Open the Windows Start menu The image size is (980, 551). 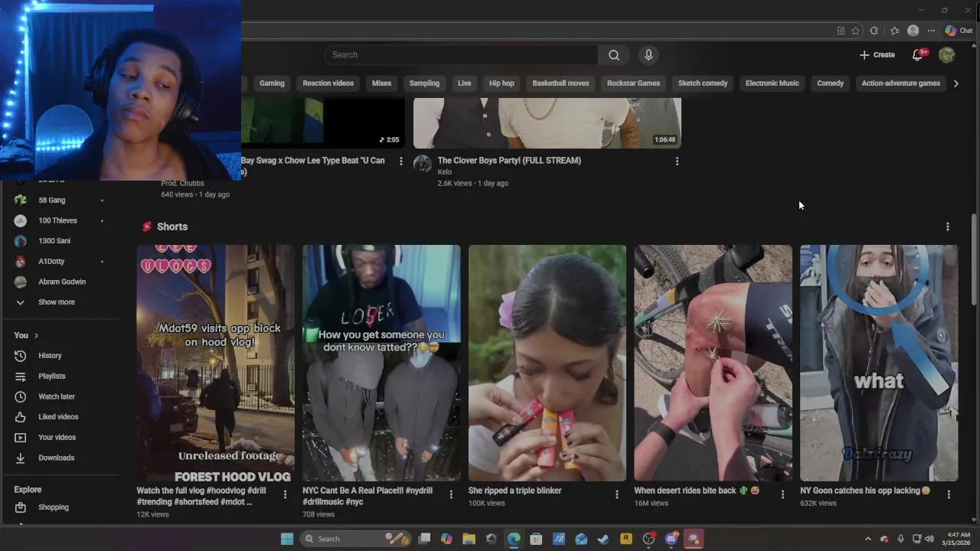tap(287, 539)
